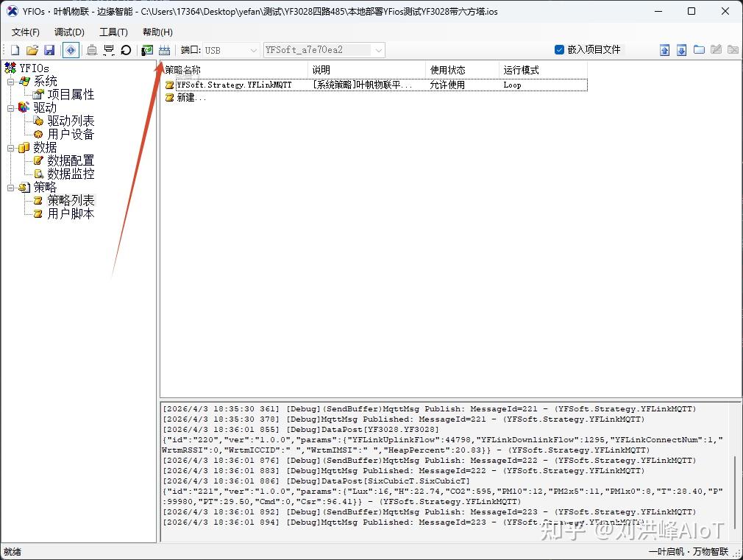The width and height of the screenshot is (743, 560).
Task: Click the Save floppy disk icon
Action: coord(49,50)
